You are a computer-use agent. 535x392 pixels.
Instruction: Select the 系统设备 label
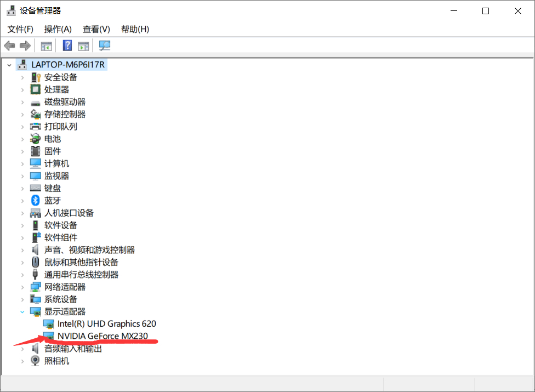61,299
